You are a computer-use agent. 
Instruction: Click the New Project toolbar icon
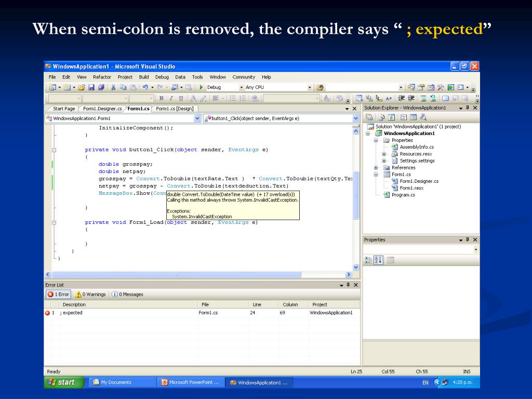pyautogui.click(x=52, y=87)
